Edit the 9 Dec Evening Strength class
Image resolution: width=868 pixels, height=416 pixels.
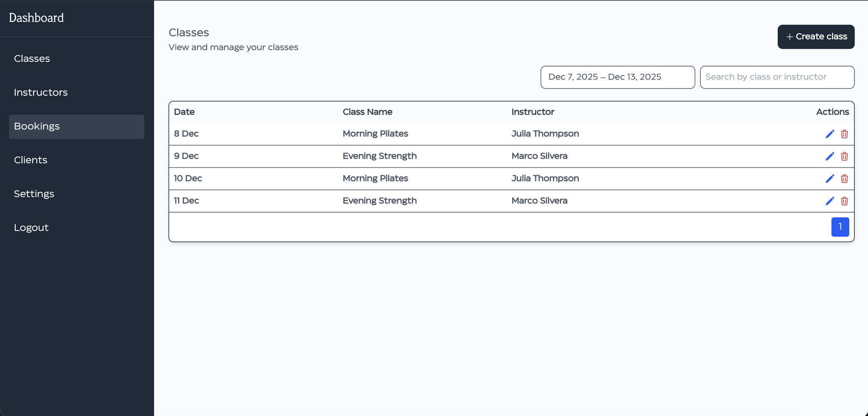pyautogui.click(x=829, y=156)
